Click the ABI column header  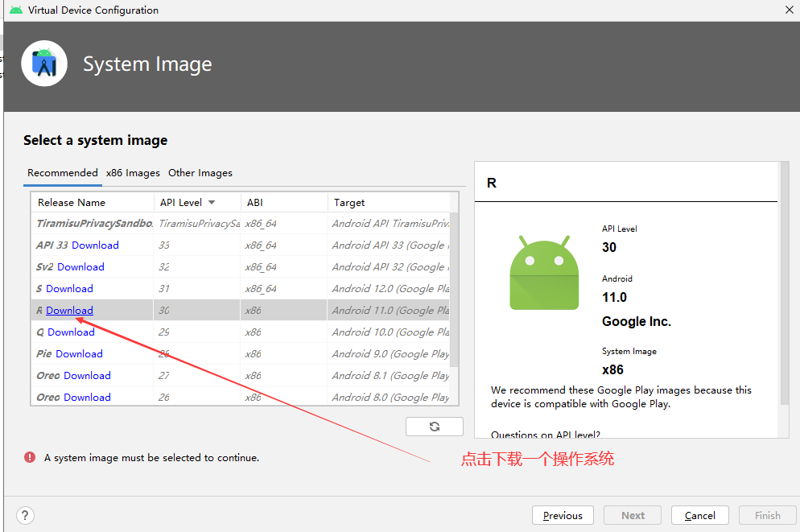(283, 203)
